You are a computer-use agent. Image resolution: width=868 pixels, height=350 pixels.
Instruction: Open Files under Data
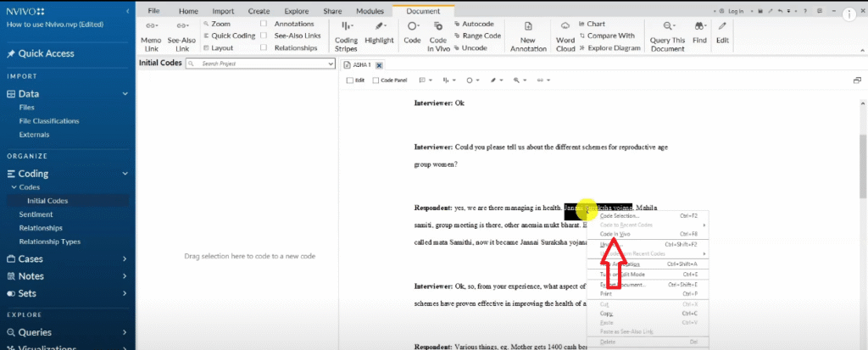pos(26,108)
